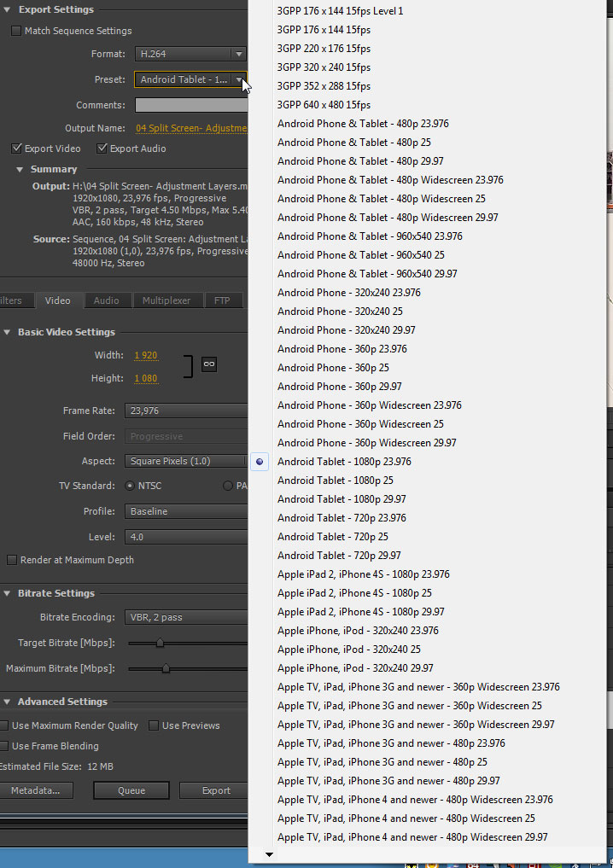Open the Bitrate Encoding dropdown
The height and width of the screenshot is (868, 613).
pos(188,617)
